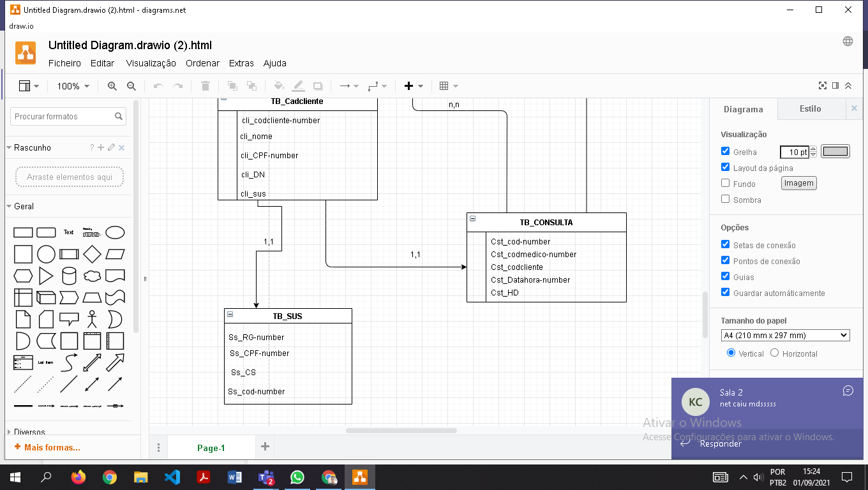Viewport: 868px width, 490px height.
Task: Select the diamond shape in Geral palette
Action: [92, 254]
